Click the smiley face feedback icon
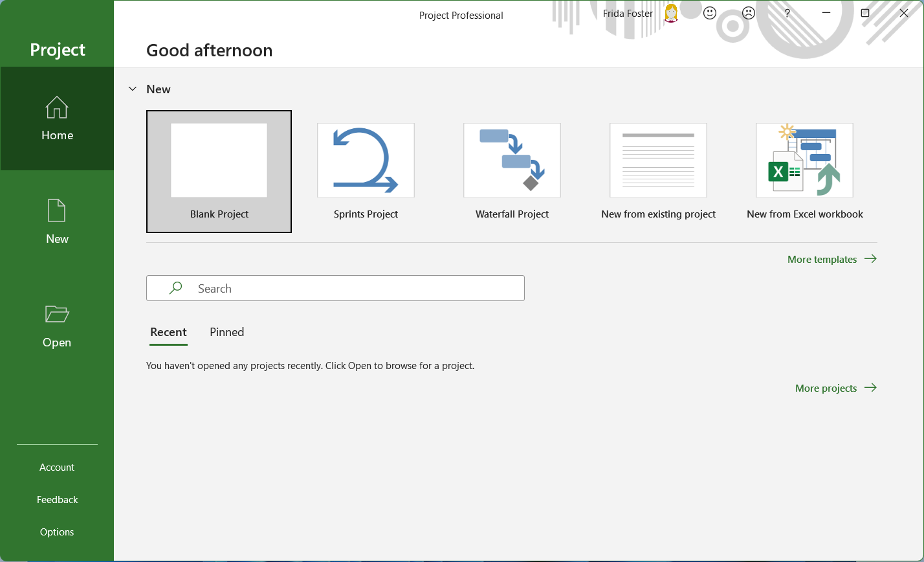 [x=710, y=13]
